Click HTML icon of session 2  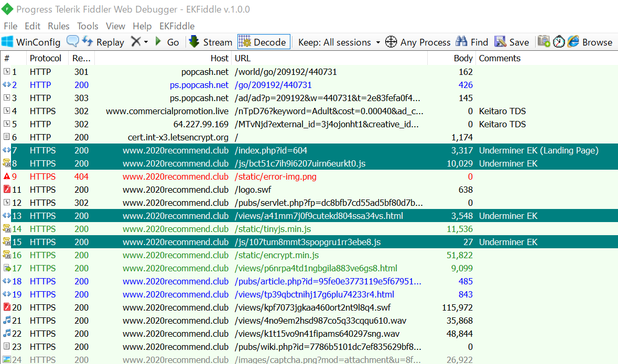tap(7, 84)
